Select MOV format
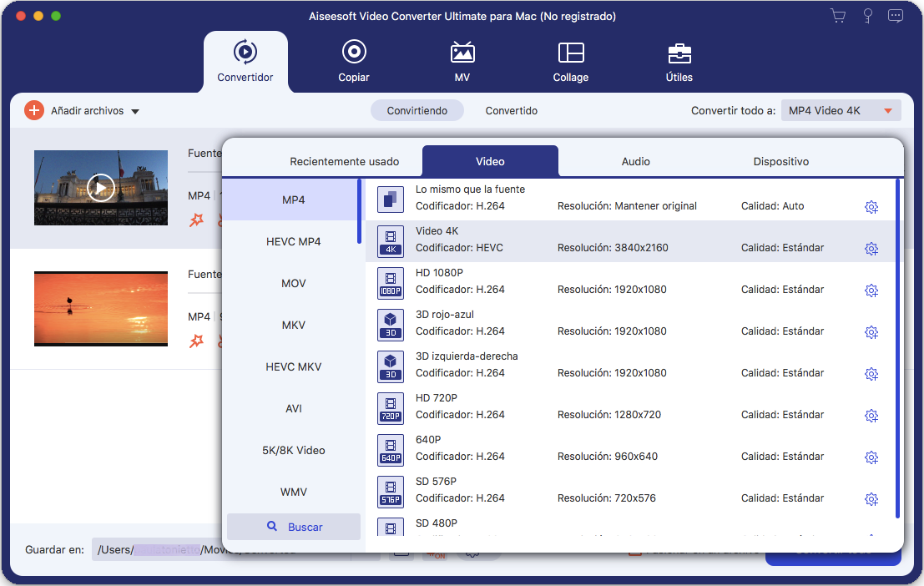Image resolution: width=924 pixels, height=586 pixels. (x=293, y=284)
